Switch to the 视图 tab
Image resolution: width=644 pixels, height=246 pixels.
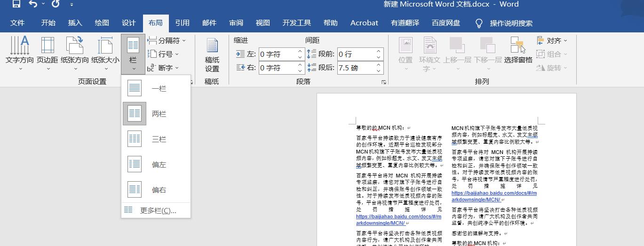coord(263,23)
